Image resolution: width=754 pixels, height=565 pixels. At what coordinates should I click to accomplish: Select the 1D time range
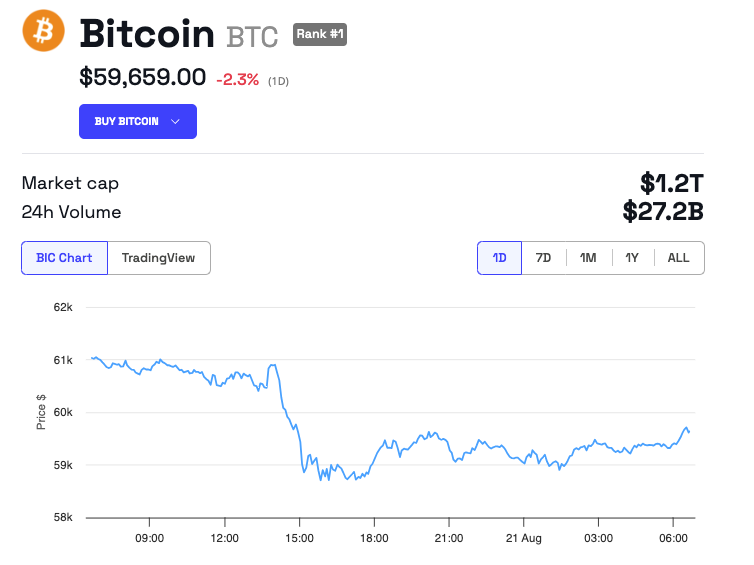[x=499, y=258]
